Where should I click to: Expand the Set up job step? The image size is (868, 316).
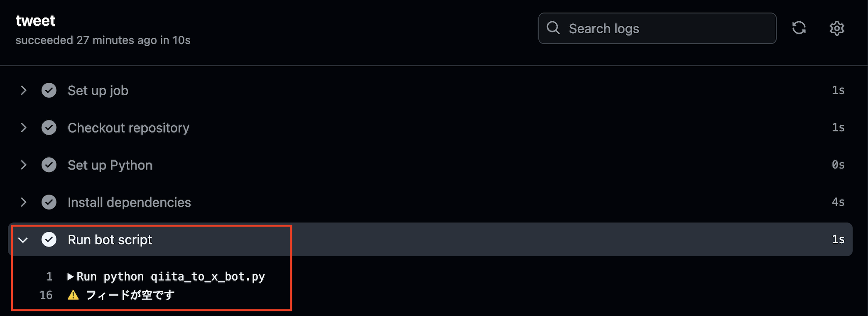(x=23, y=90)
